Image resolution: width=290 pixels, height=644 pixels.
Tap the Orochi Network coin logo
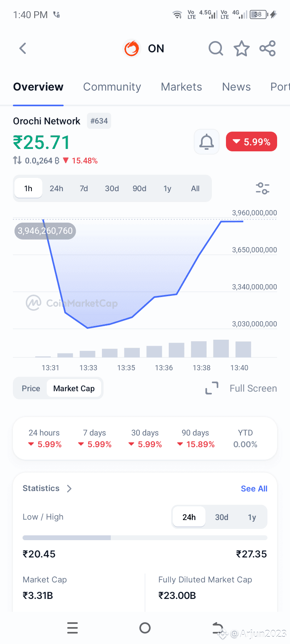132,49
